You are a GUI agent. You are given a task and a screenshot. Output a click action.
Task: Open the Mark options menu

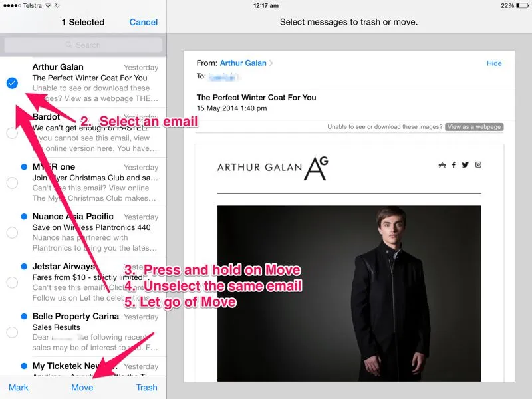tap(19, 387)
